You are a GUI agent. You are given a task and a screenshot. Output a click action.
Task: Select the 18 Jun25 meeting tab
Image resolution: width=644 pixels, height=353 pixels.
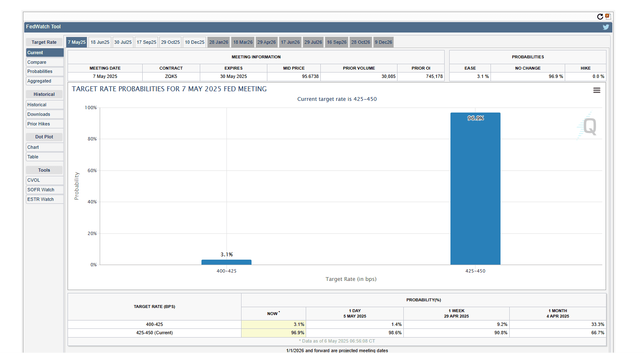100,42
